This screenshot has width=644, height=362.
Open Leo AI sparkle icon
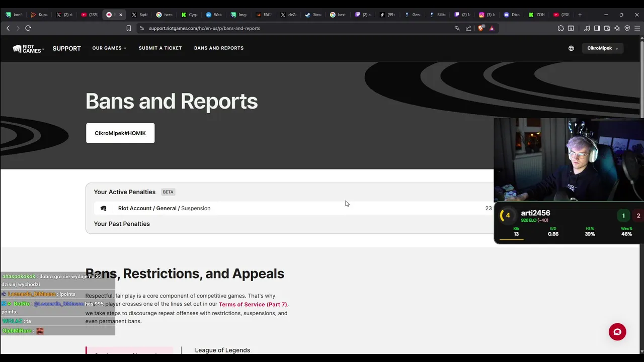click(x=617, y=28)
